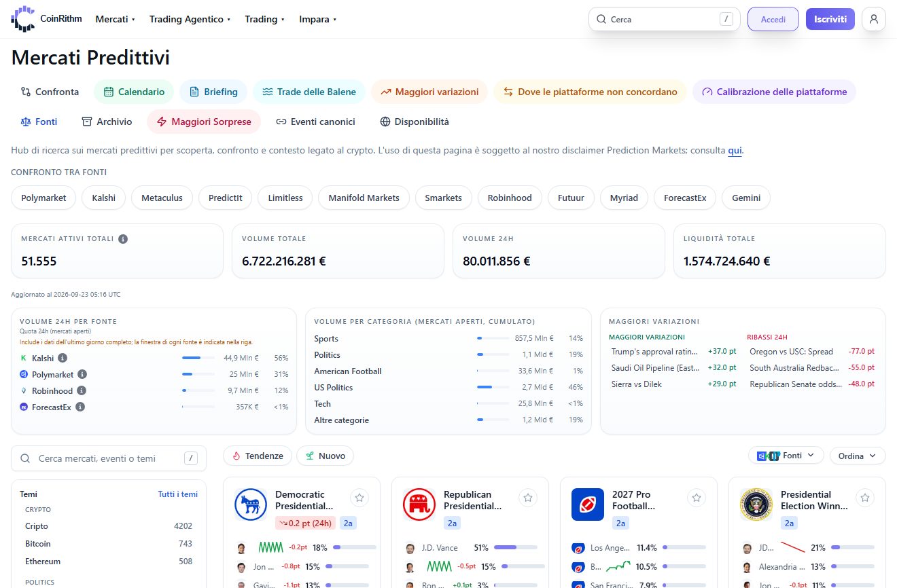Select the Manifold Markets source chip
This screenshot has width=897, height=588.
pos(364,198)
